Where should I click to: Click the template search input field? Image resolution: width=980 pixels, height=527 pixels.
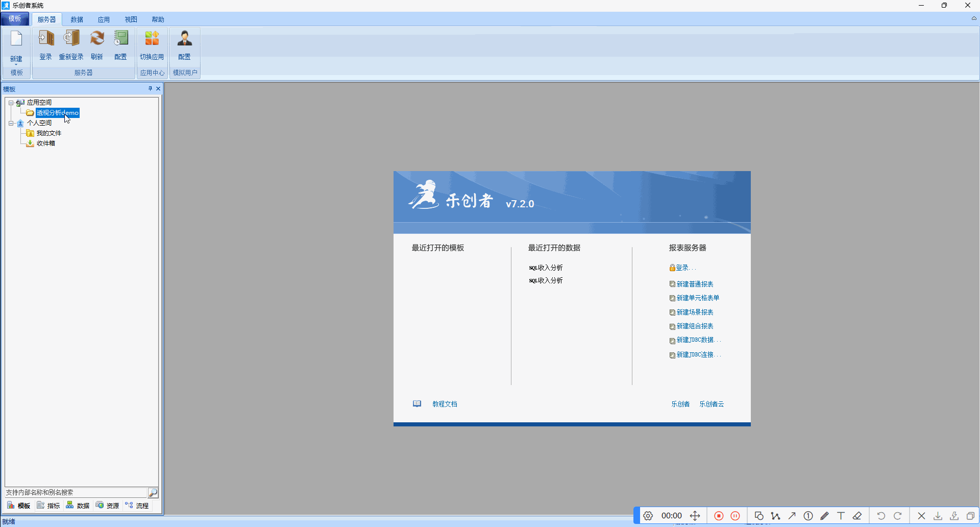(x=76, y=492)
